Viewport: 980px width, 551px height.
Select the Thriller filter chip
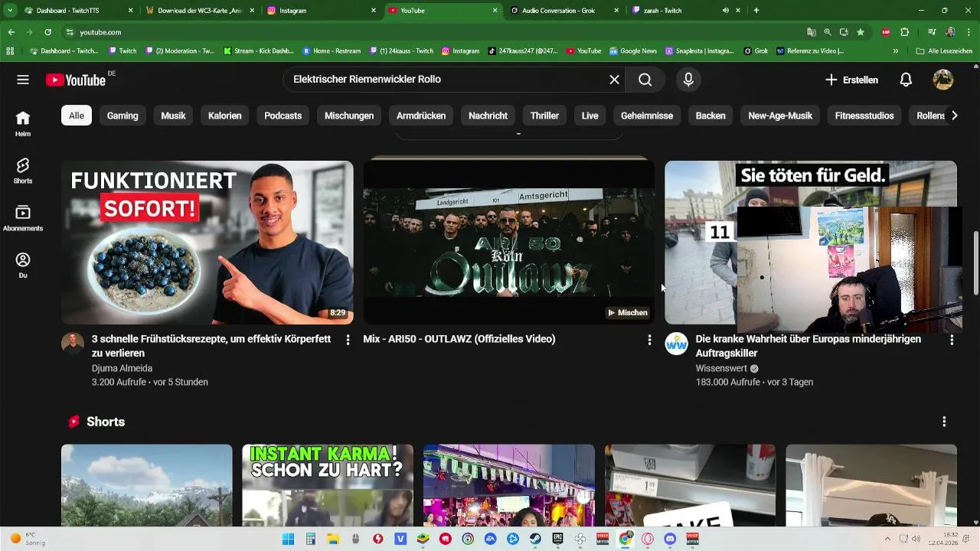544,116
